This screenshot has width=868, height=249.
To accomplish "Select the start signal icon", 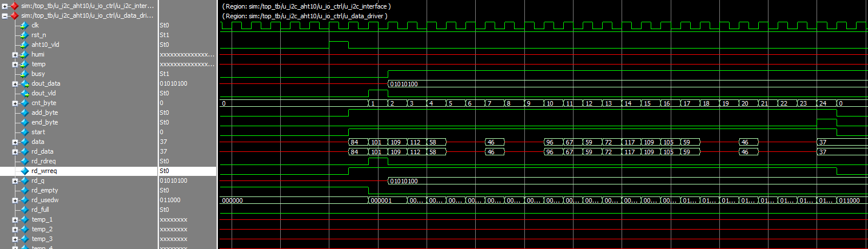I will [24, 132].
